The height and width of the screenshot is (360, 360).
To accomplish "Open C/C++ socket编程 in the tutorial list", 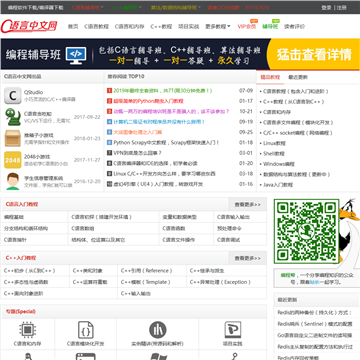I will (x=298, y=133).
